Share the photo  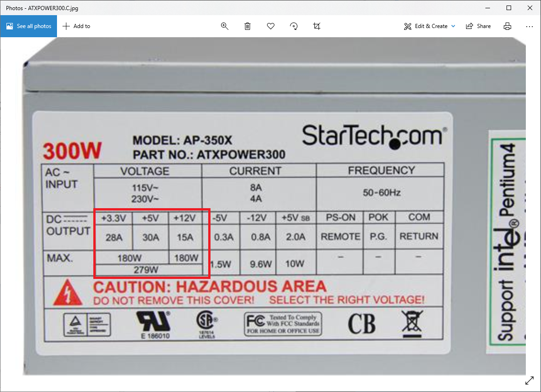pyautogui.click(x=478, y=26)
